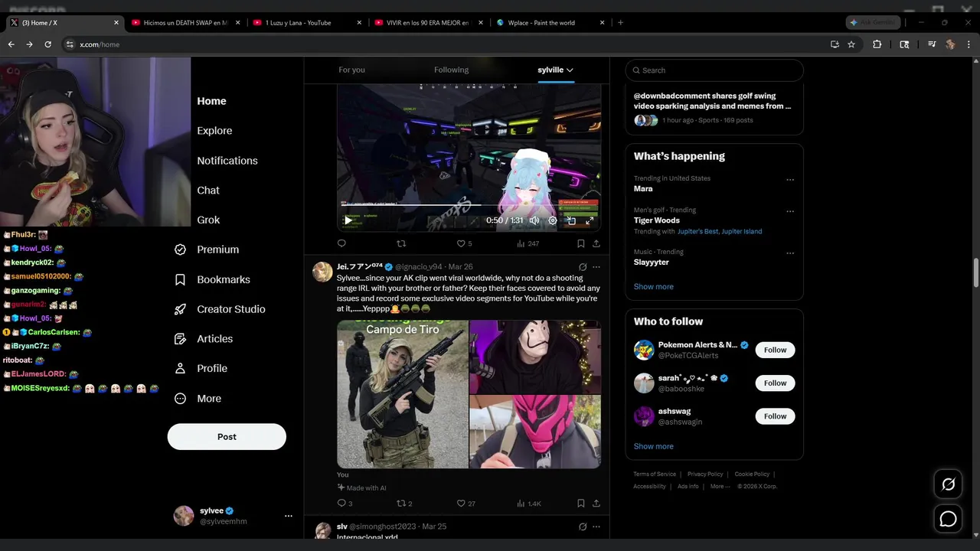Open Explore in sidebar

coord(214,131)
